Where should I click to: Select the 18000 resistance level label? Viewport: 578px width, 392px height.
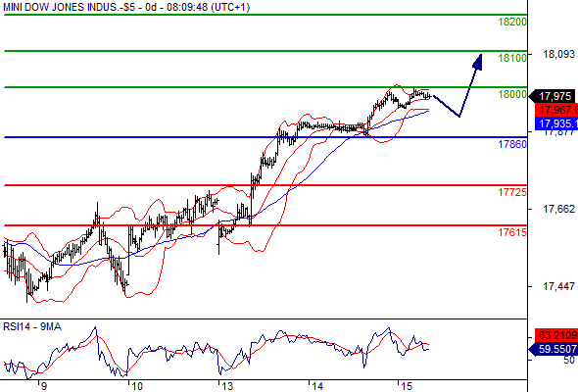[512, 94]
